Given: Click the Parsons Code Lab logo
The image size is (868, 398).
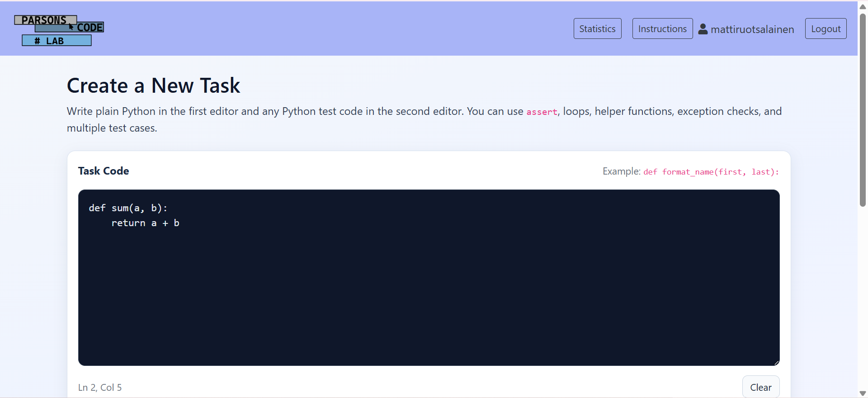Looking at the screenshot, I should click(59, 30).
